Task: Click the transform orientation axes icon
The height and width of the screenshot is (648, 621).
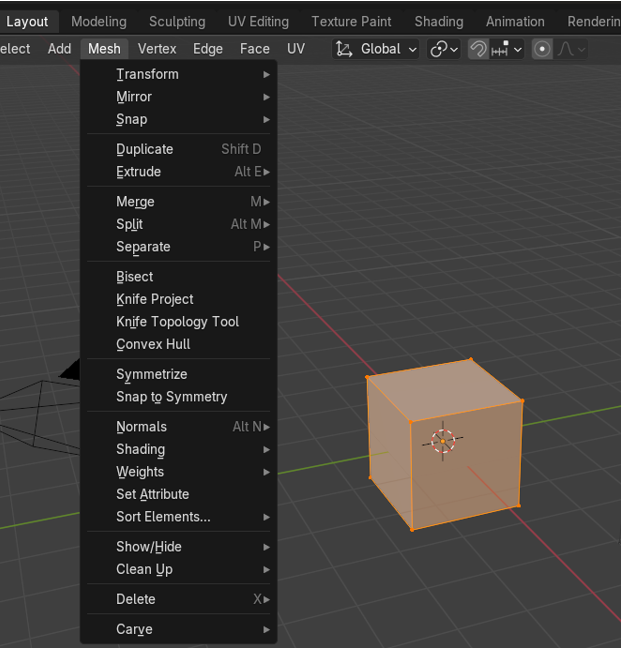Action: tap(344, 49)
